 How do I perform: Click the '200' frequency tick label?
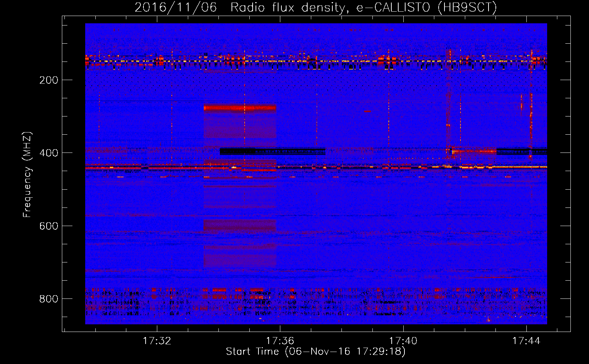coord(49,80)
